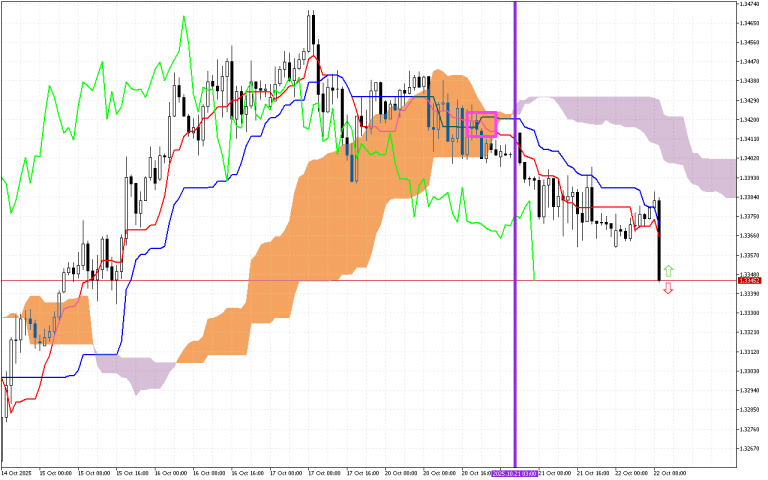768x480 pixels.
Task: Select the red current price label 1.33452
Action: tap(749, 281)
